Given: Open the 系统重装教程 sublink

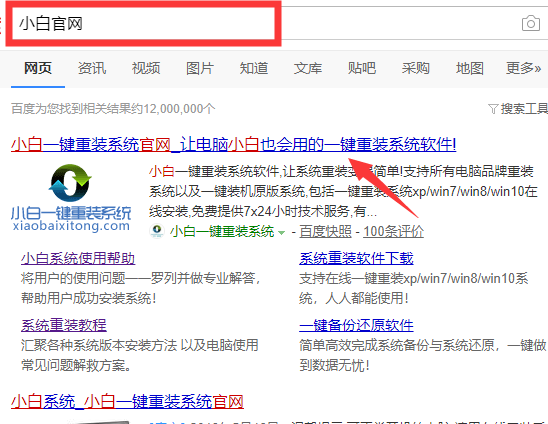Looking at the screenshot, I should (x=64, y=325).
